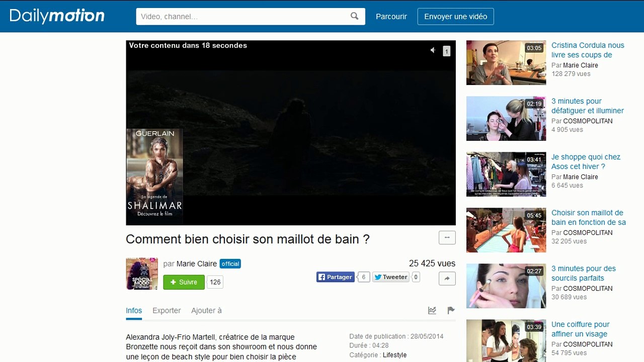The image size is (644, 362).
Task: Open the Choisir son maillot de bain thumbnail
Action: 506,230
